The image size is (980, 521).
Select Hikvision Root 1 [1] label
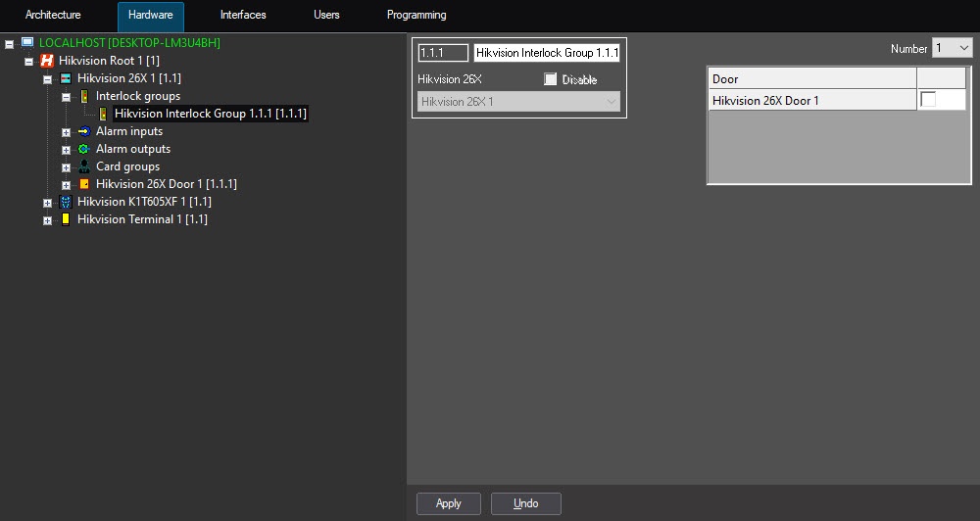point(110,61)
